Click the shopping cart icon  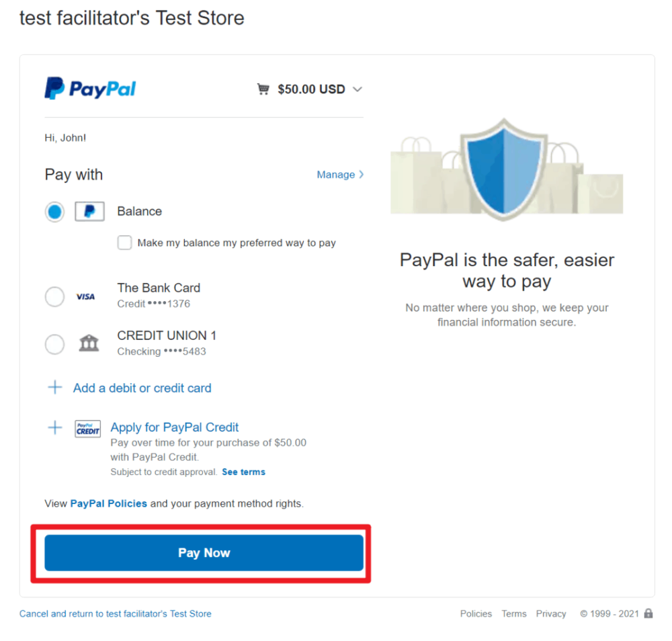[263, 89]
